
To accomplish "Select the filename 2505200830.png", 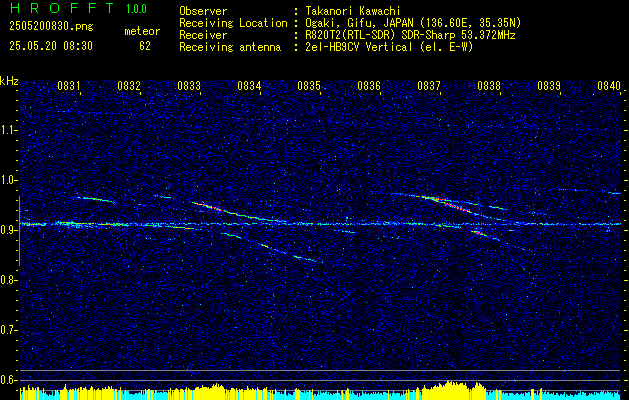I will [x=51, y=27].
